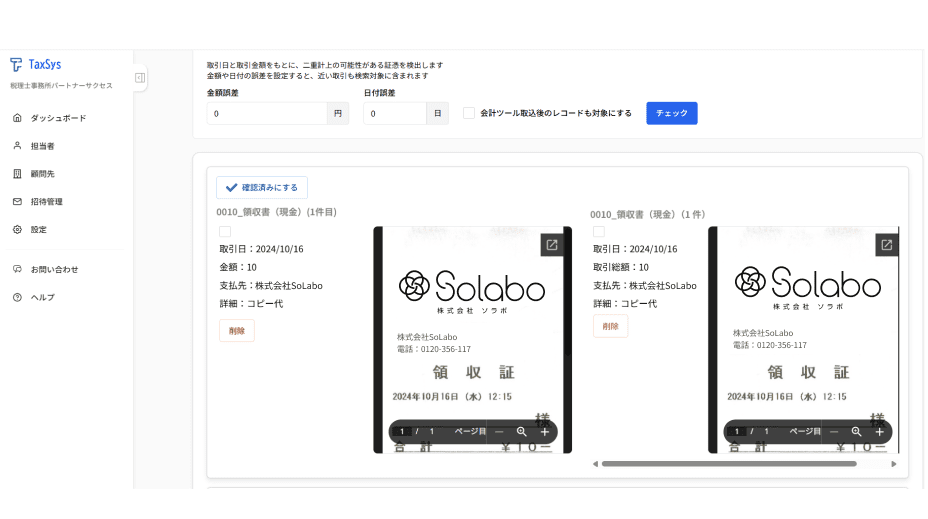
Task: Click the TaxSys logo
Action: point(36,64)
